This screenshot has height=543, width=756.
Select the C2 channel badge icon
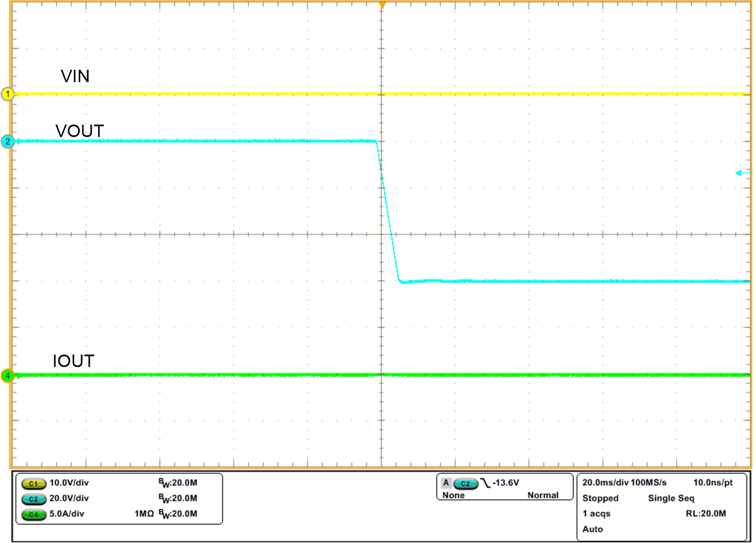(33, 500)
